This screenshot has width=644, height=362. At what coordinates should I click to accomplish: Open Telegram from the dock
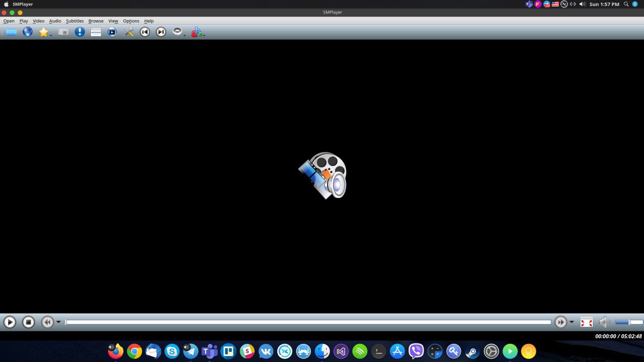tap(191, 351)
